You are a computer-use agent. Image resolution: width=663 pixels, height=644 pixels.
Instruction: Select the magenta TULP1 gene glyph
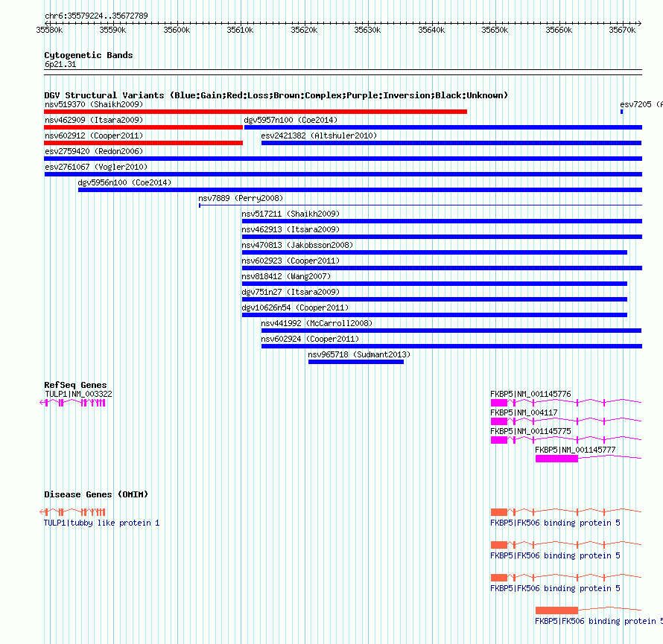[72, 403]
